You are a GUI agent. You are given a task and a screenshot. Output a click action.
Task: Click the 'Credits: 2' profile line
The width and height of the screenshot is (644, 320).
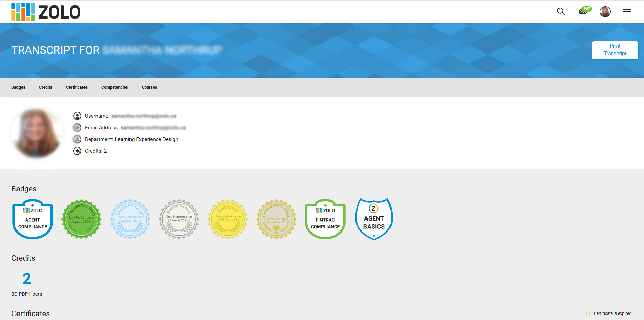click(x=96, y=151)
